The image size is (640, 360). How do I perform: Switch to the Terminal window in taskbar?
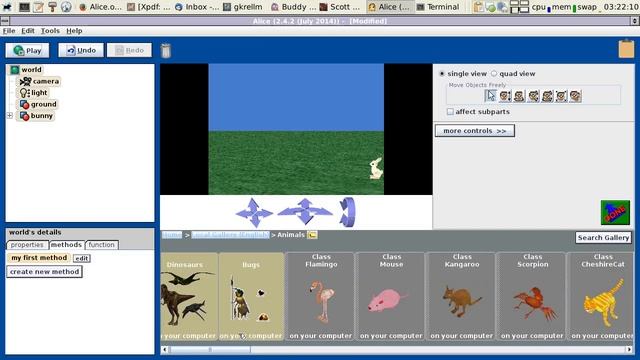point(438,7)
